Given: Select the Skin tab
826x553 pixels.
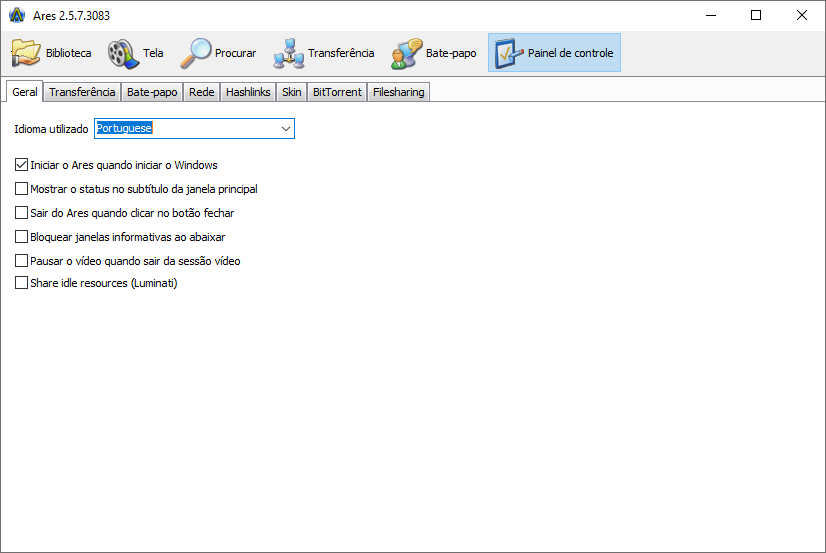Looking at the screenshot, I should 291,92.
